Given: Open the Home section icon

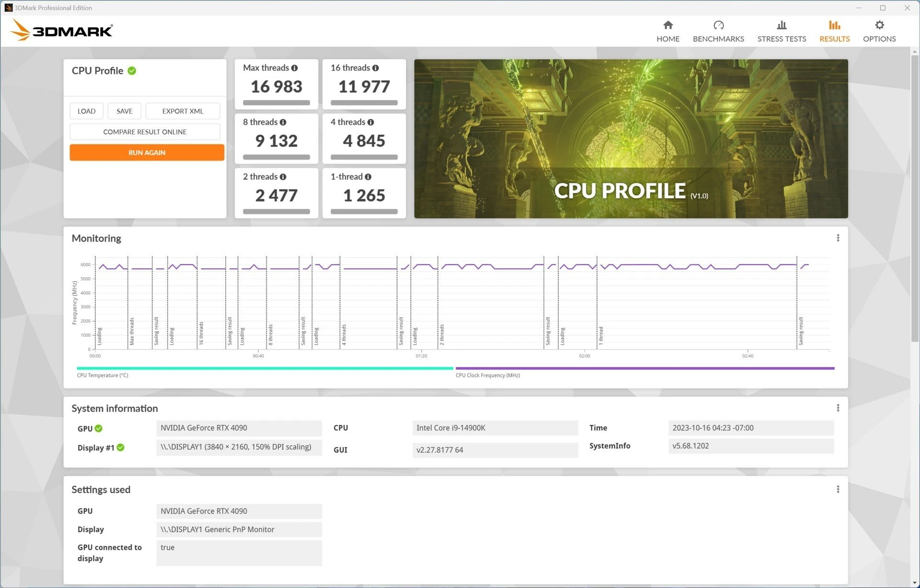Looking at the screenshot, I should (667, 25).
